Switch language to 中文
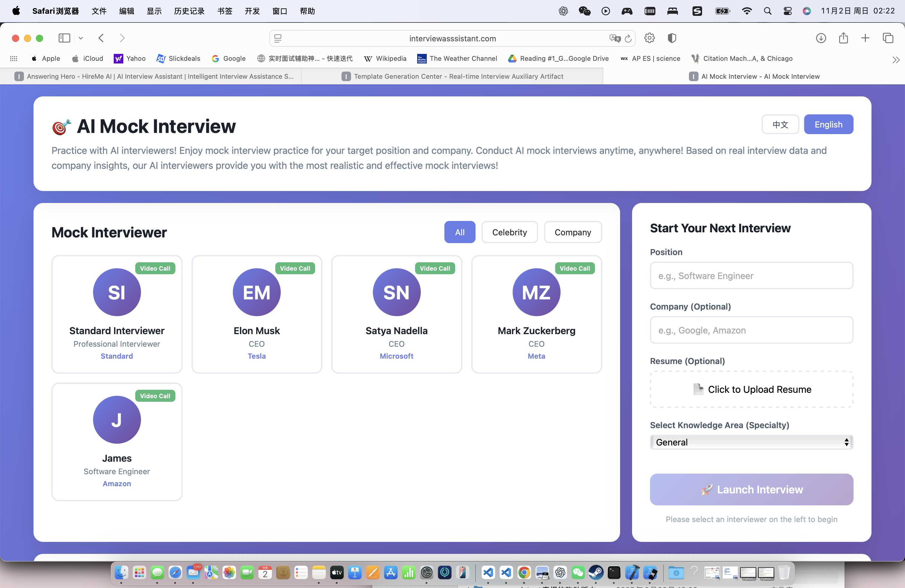This screenshot has width=905, height=588. pos(780,124)
